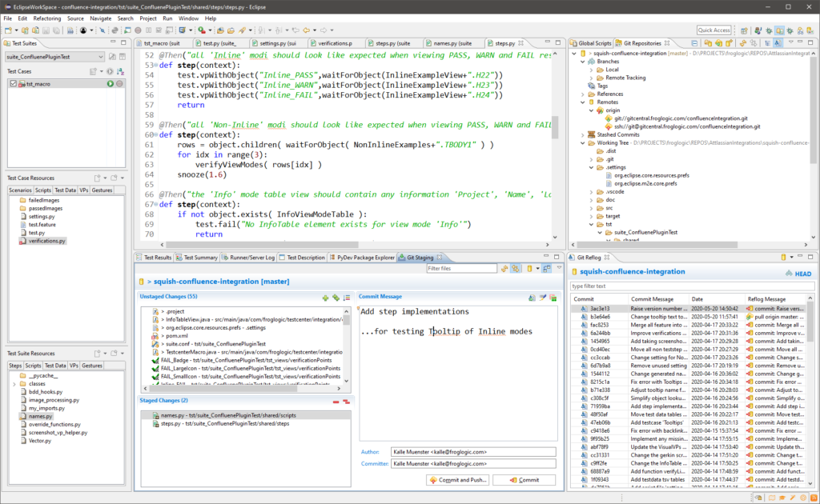Click the Commit and Push button
The image size is (820, 504).
pyautogui.click(x=457, y=480)
